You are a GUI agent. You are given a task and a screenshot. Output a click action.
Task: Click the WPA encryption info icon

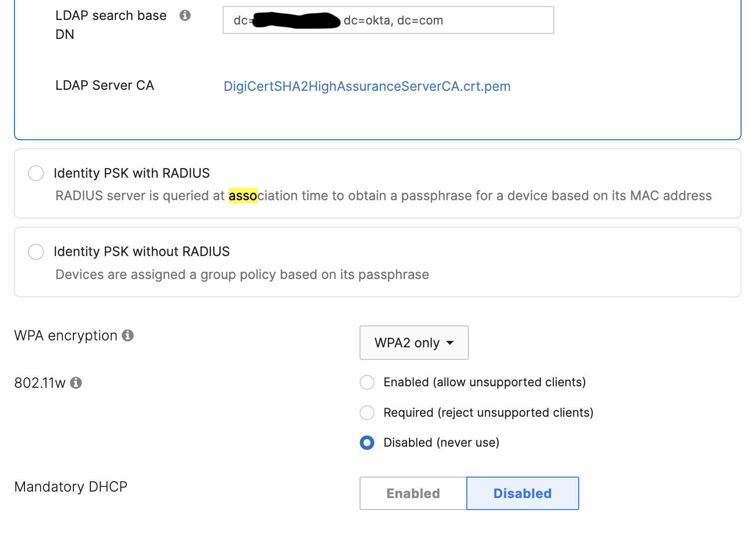point(128,335)
